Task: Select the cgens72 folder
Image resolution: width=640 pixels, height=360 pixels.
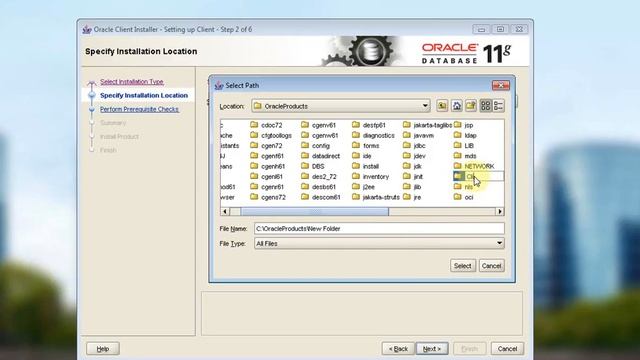Action: point(268,197)
